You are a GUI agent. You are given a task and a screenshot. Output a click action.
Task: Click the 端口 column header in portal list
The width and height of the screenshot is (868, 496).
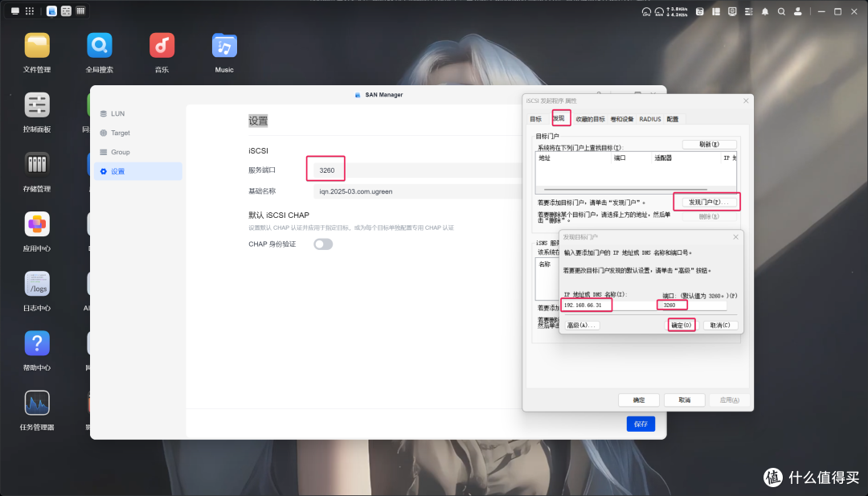[631, 158]
